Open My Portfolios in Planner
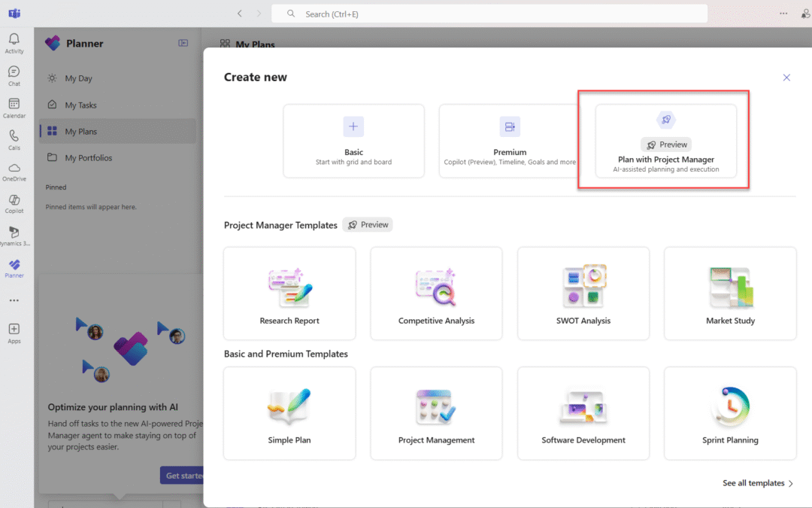This screenshot has width=812, height=508. [118, 157]
